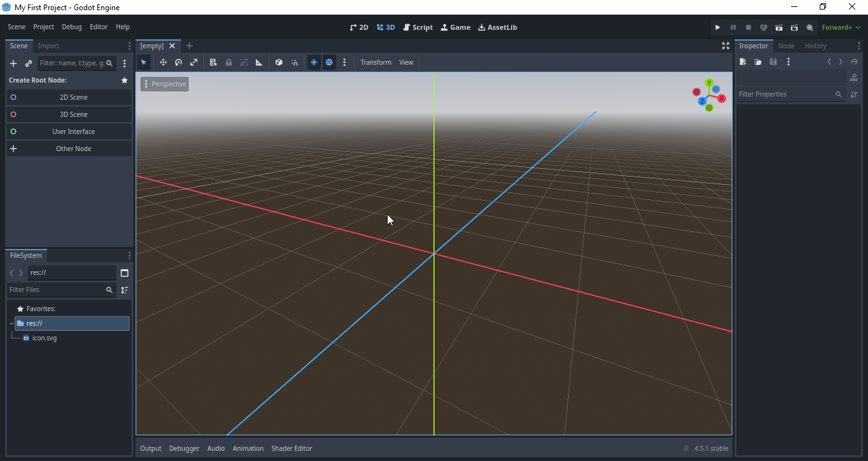Create a 2D Scene root node
The image size is (868, 461).
click(69, 97)
